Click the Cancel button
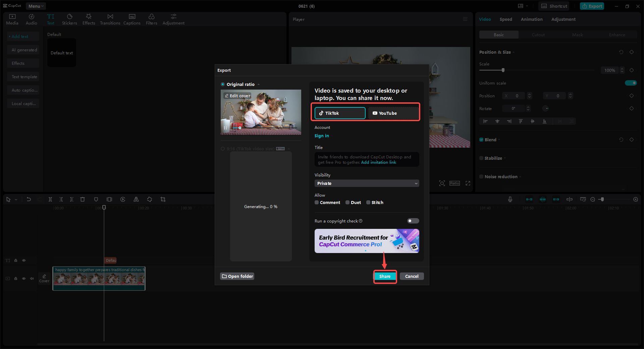This screenshot has width=644, height=349. click(412, 276)
